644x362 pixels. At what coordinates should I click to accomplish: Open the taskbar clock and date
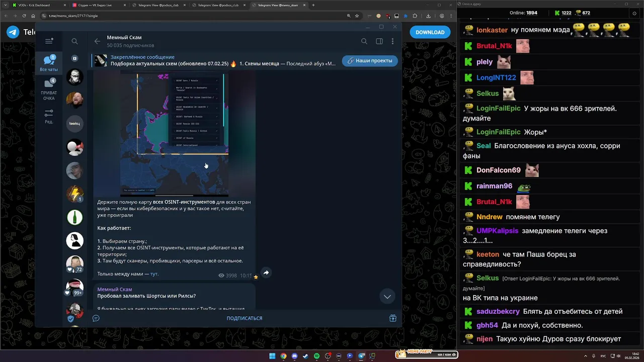tap(631, 356)
